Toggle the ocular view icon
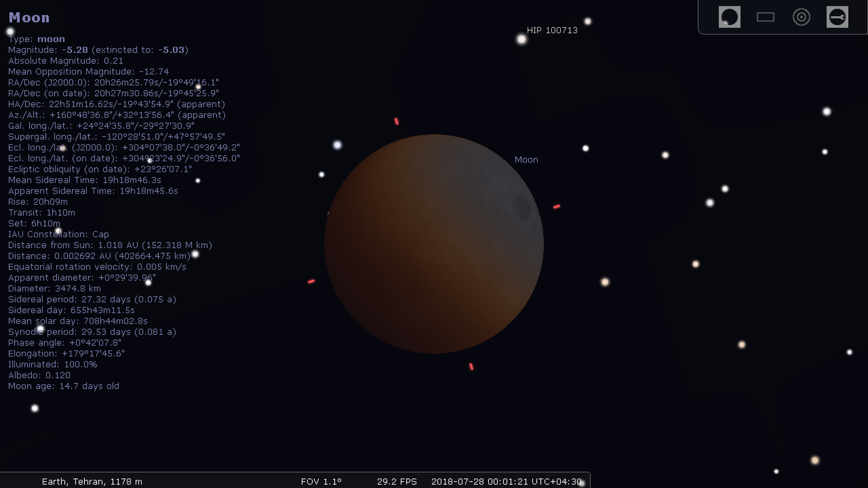This screenshot has height=488, width=868. click(x=729, y=17)
